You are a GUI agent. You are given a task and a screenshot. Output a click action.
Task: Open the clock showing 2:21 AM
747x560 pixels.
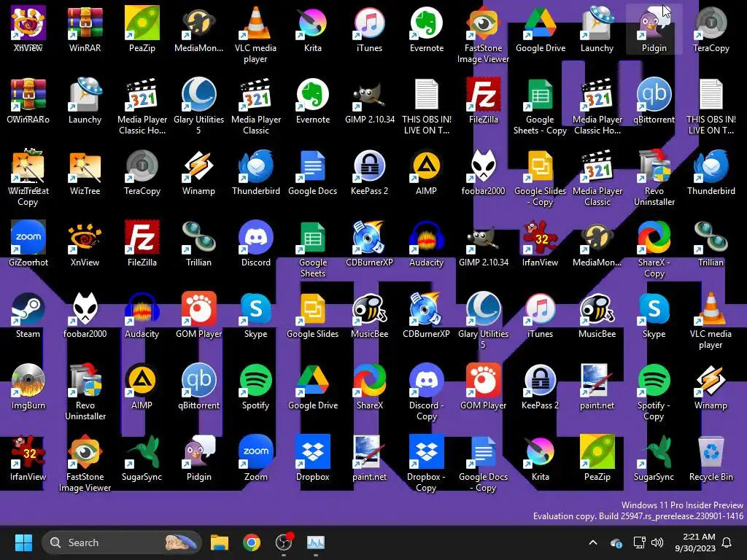[x=695, y=542]
